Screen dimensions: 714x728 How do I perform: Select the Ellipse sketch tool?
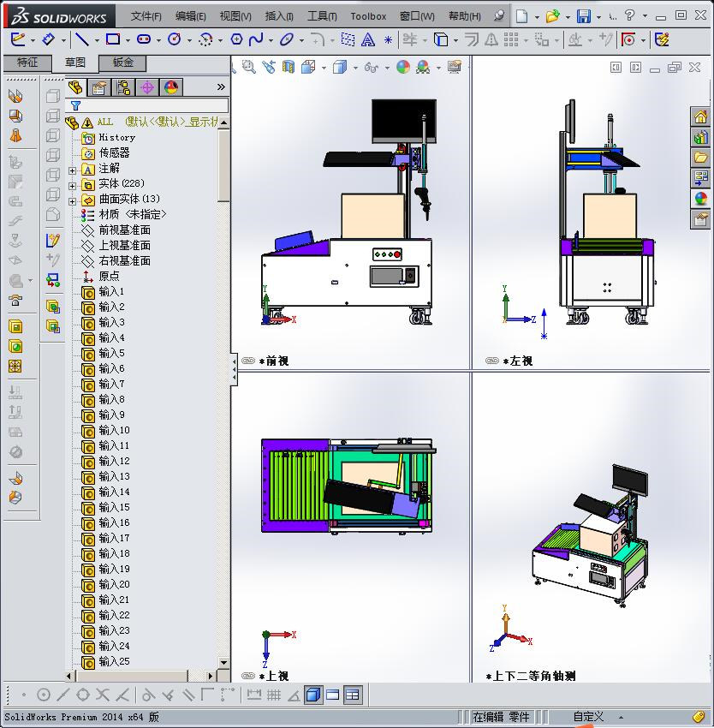[284, 39]
